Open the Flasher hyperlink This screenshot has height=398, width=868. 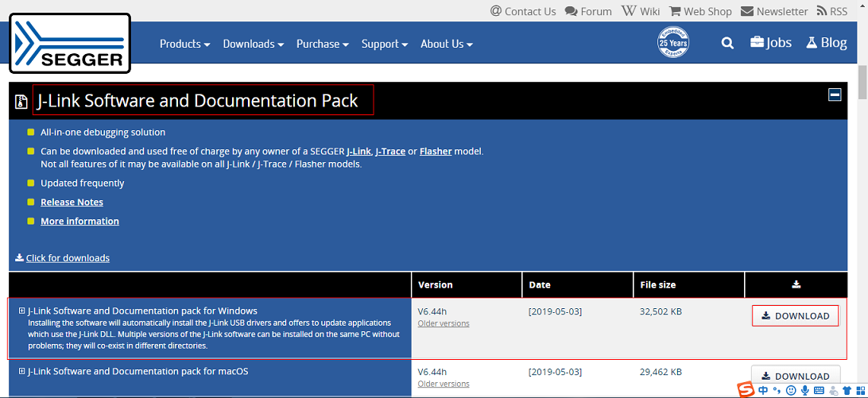tap(436, 151)
